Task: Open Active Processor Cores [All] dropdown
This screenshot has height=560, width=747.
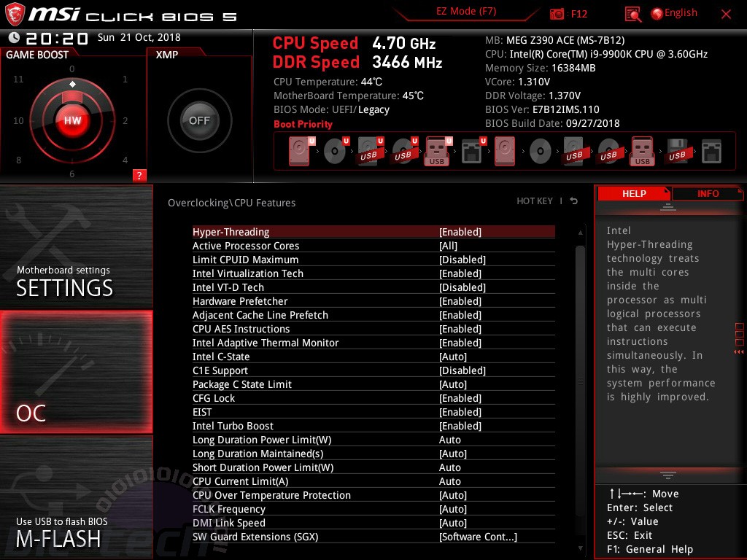Action: (448, 246)
